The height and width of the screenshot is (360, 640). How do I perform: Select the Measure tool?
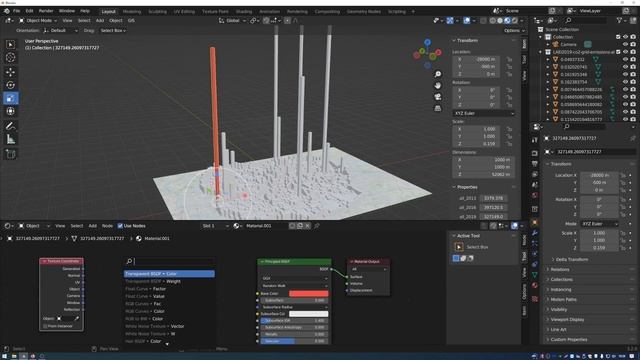(x=11, y=139)
